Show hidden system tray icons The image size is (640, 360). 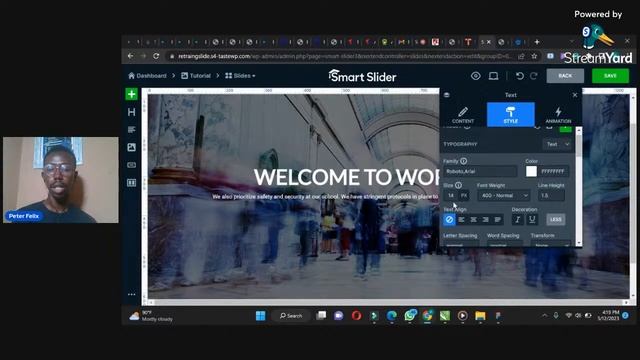tap(544, 316)
